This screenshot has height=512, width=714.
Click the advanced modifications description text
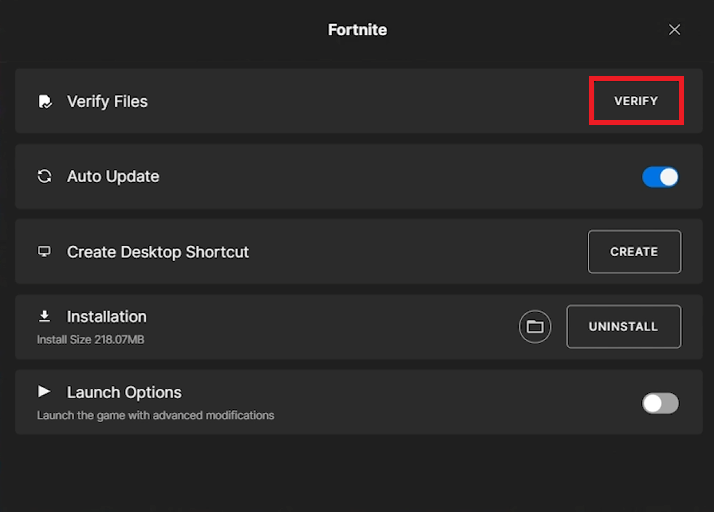155,415
